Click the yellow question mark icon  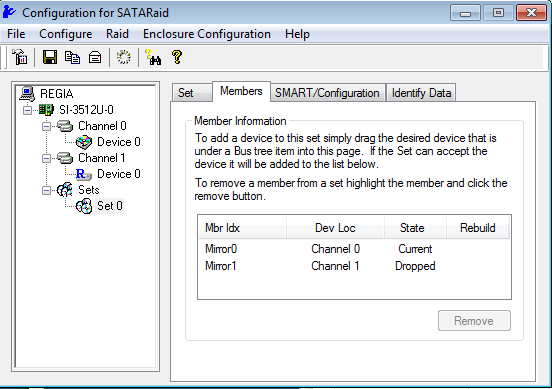177,57
